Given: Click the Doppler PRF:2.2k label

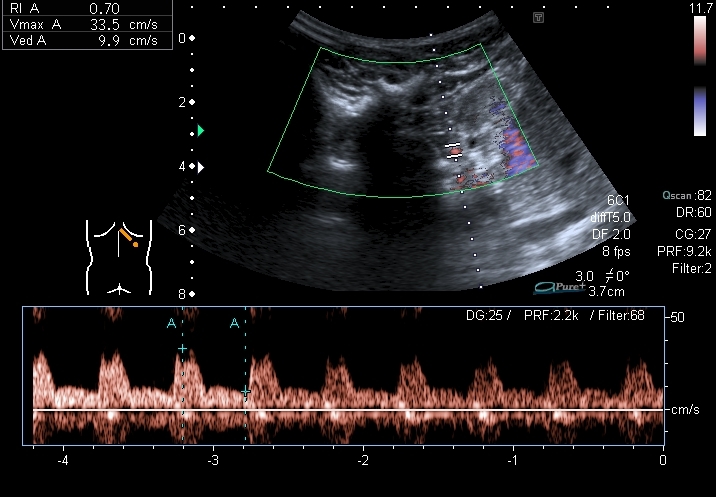Looking at the screenshot, I should point(556,316).
